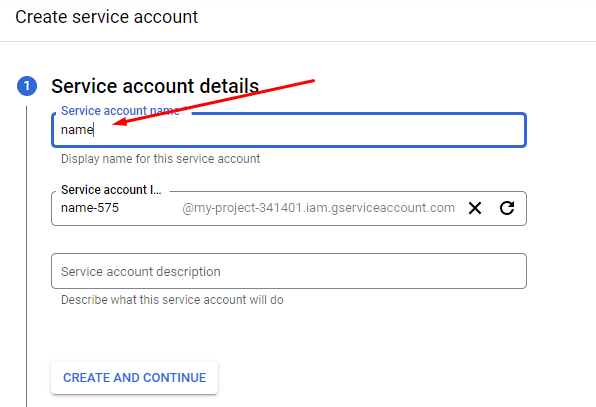Select the Service account details heading
Screen dimensions: 596x407
pos(155,86)
